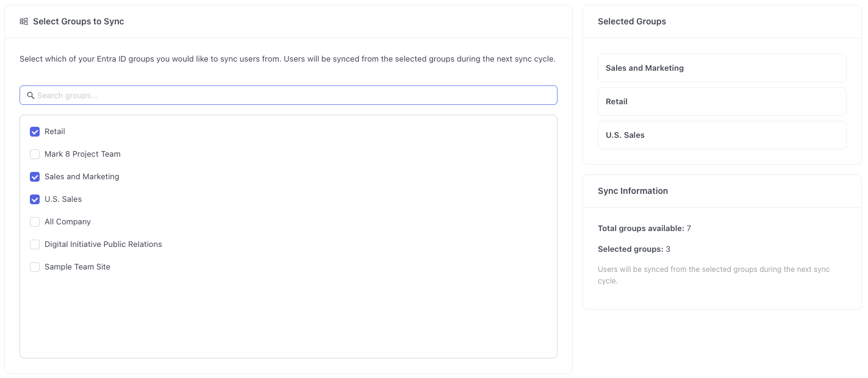Screen dimensions: 868x378
Task: Deselect the U.S. Sales checkbox
Action: [x=35, y=199]
